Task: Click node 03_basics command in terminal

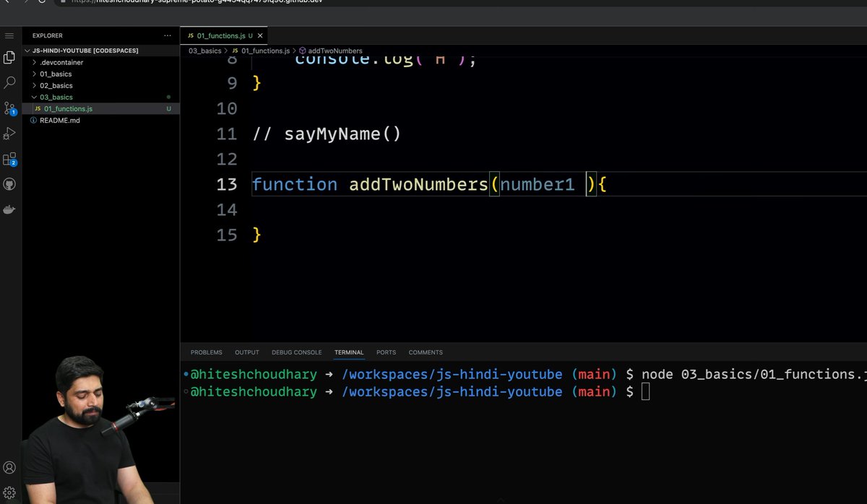Action: click(754, 374)
